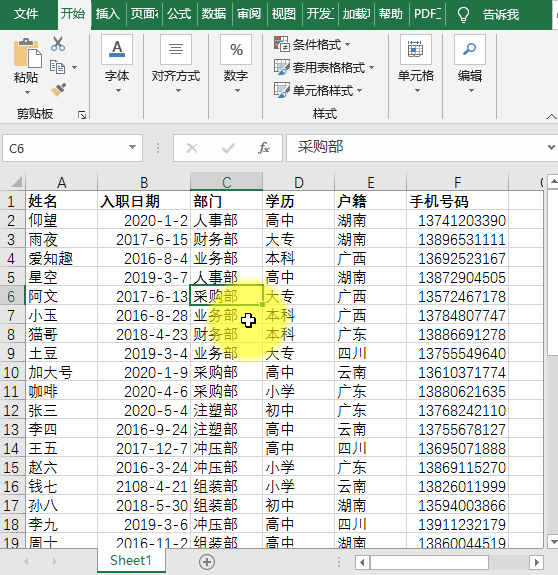
Task: Click the Conditional Formatting (条件格式) icon
Action: pos(282,44)
